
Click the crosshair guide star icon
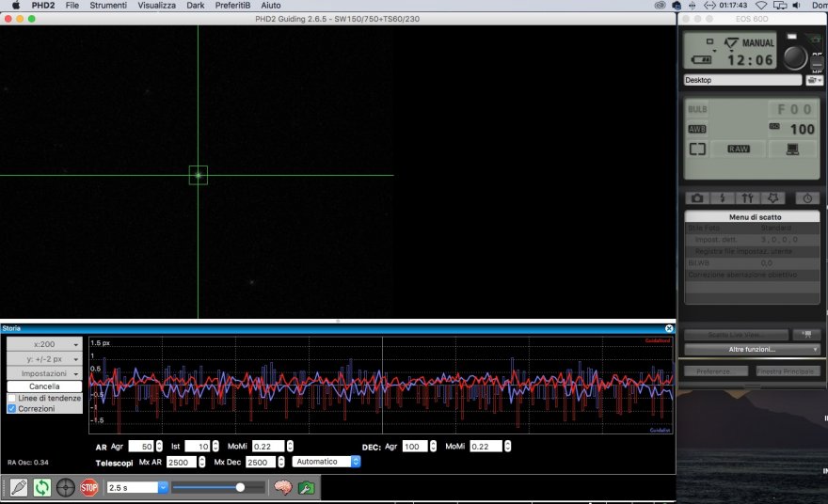[66, 487]
